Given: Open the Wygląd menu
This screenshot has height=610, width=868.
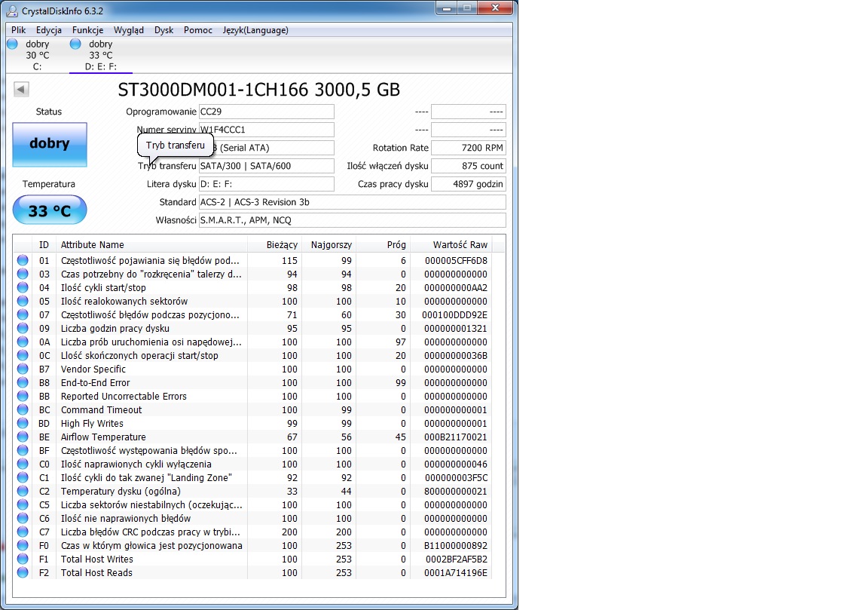Looking at the screenshot, I should click(x=128, y=30).
